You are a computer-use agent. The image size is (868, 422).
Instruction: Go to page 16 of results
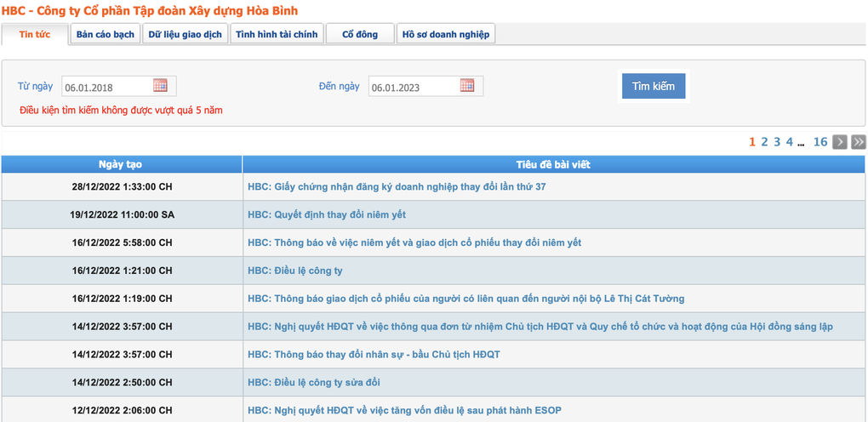[x=819, y=142]
